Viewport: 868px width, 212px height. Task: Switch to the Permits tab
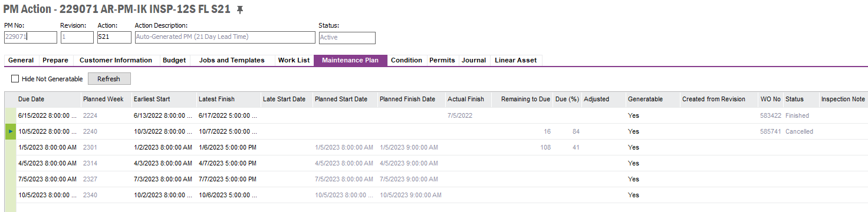(442, 60)
